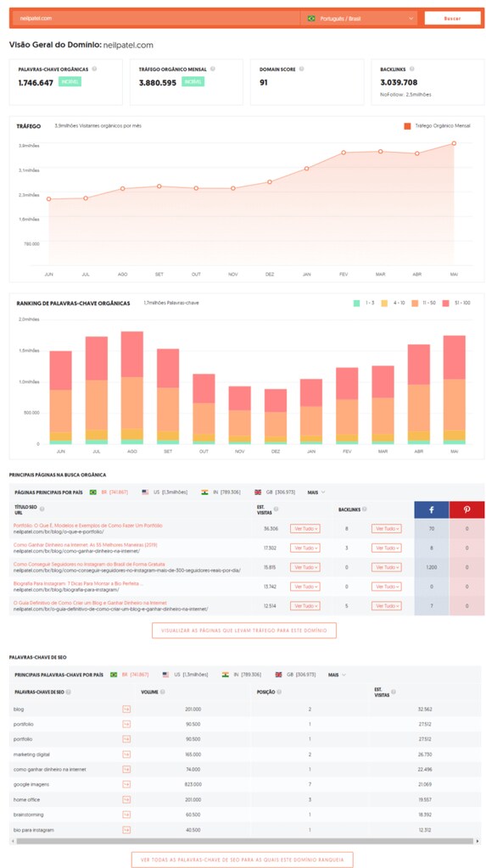Screen dimensions: 486x868
Task: Click the arrow icon for keyword portifolio
Action: 126,724
